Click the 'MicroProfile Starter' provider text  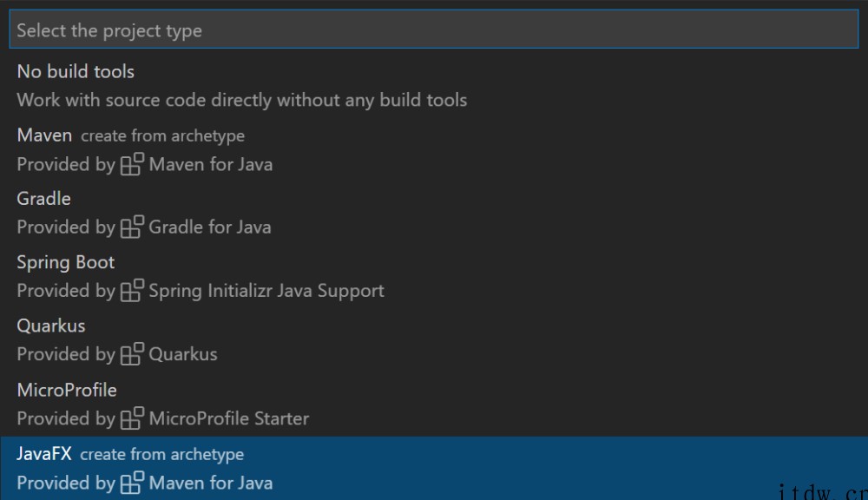coord(229,418)
